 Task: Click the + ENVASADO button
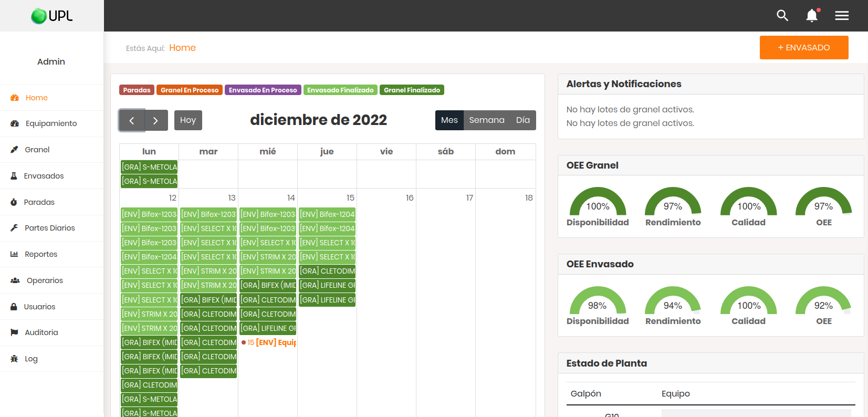coord(803,48)
